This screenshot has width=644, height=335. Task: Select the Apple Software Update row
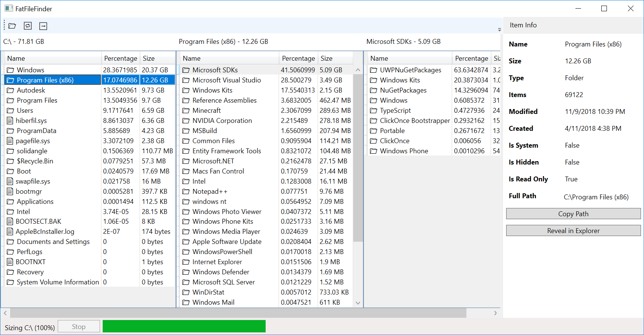(x=267, y=242)
